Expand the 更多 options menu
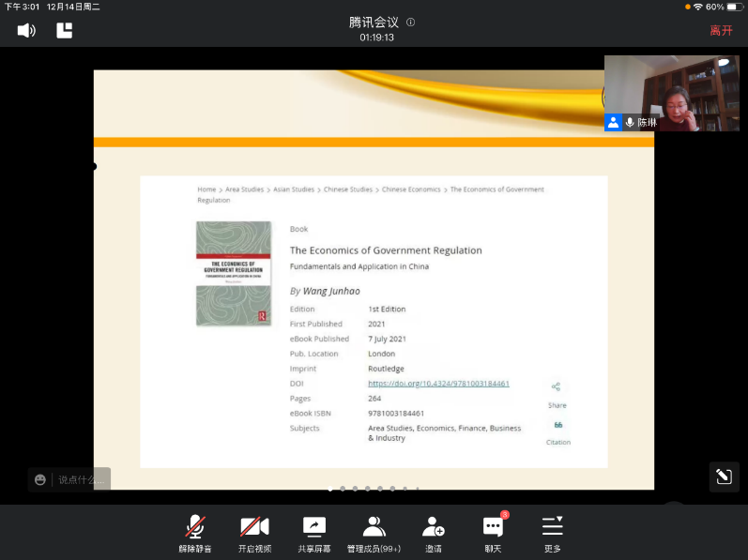 coord(552,533)
